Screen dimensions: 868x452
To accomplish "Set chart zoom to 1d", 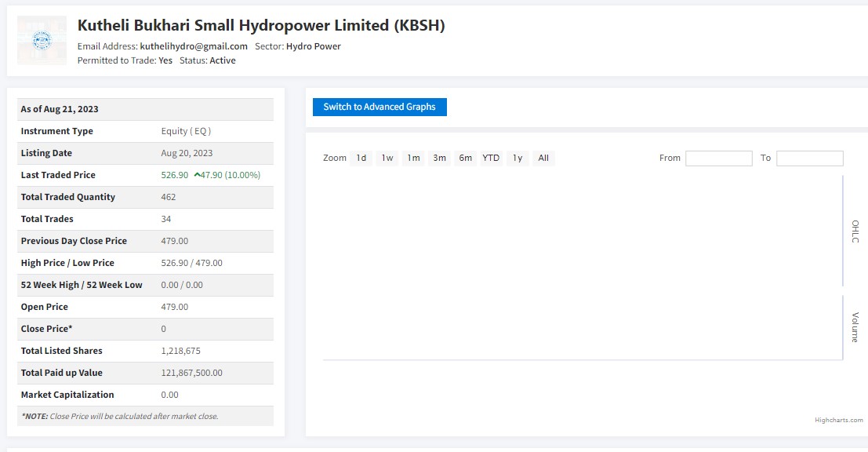I will pyautogui.click(x=361, y=158).
